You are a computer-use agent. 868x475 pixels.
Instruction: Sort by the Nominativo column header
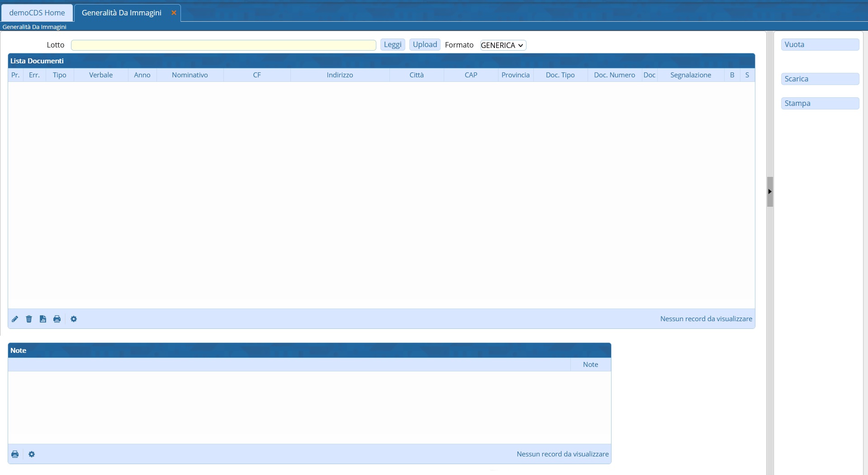(x=190, y=75)
